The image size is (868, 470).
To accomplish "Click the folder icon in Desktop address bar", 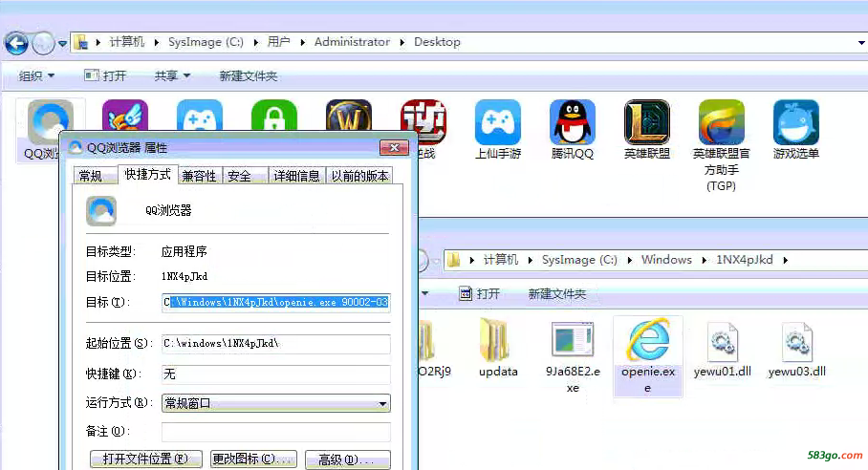I will [x=81, y=42].
